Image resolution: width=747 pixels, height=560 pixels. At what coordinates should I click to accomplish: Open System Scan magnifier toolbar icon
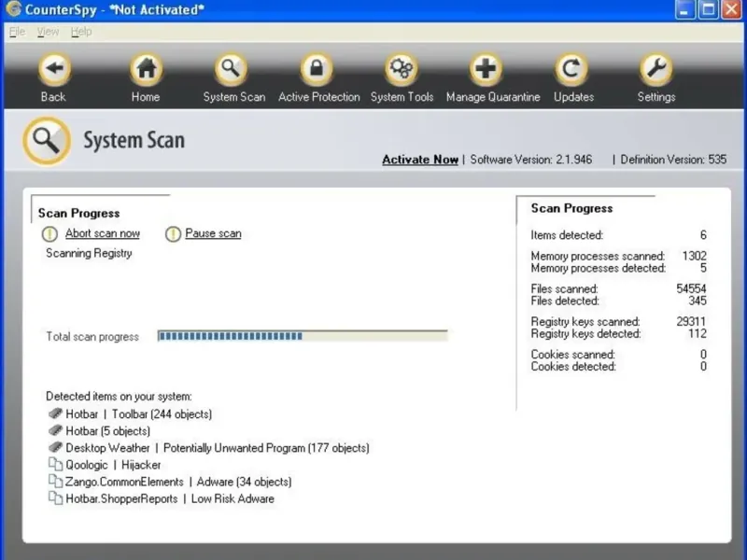coord(231,69)
